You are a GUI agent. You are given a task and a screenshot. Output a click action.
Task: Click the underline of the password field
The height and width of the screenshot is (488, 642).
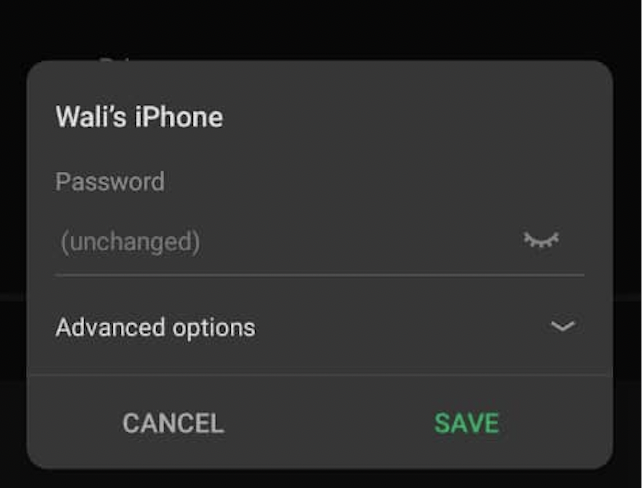(x=320, y=276)
